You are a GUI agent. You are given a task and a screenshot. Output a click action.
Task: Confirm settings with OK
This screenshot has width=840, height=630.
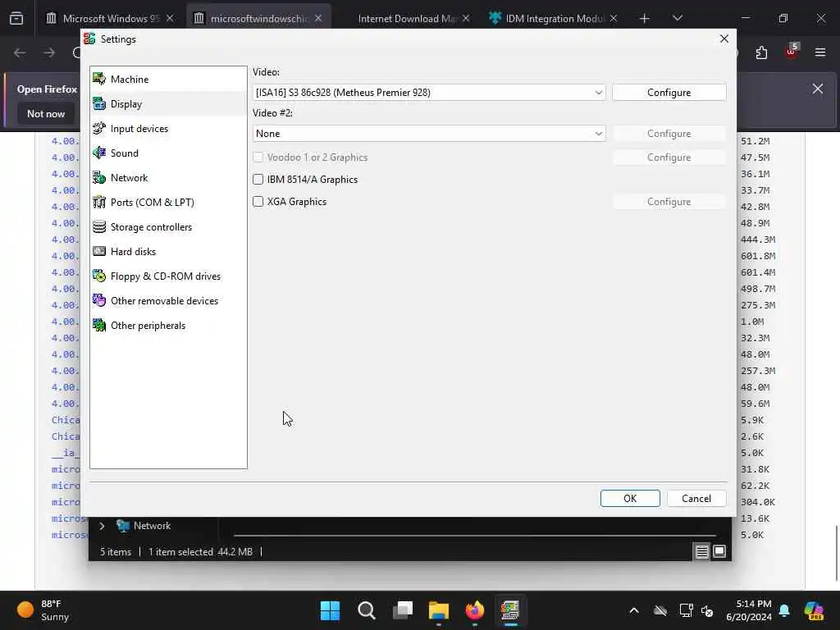pyautogui.click(x=630, y=498)
